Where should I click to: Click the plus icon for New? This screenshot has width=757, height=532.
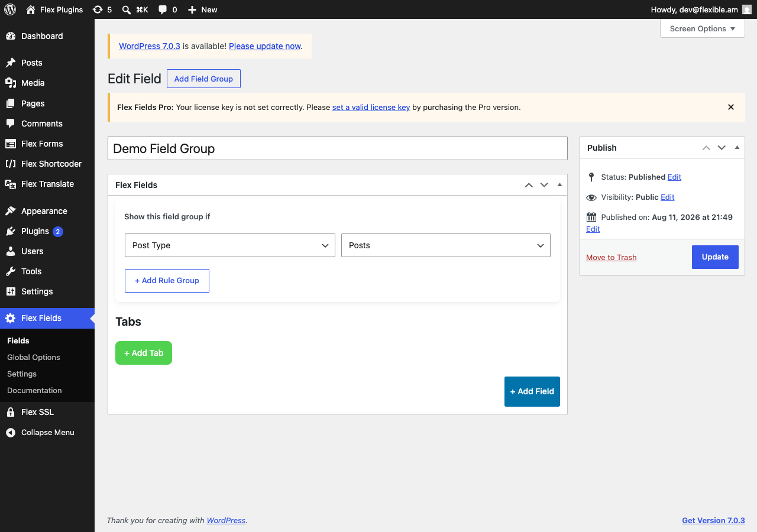click(192, 9)
